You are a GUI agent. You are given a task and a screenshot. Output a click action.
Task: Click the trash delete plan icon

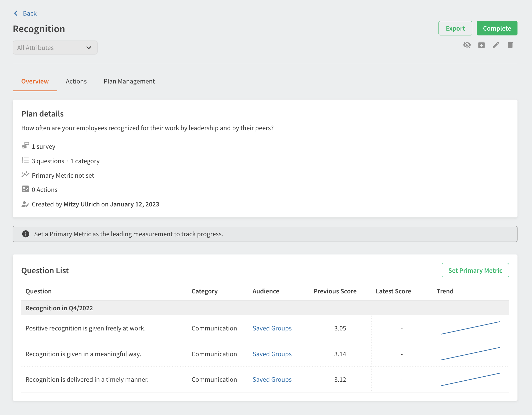pyautogui.click(x=510, y=45)
